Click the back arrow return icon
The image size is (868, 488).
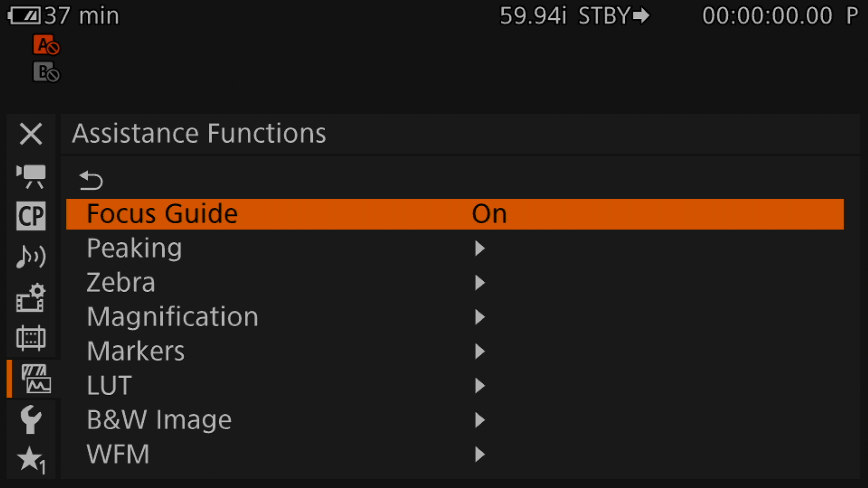click(91, 180)
